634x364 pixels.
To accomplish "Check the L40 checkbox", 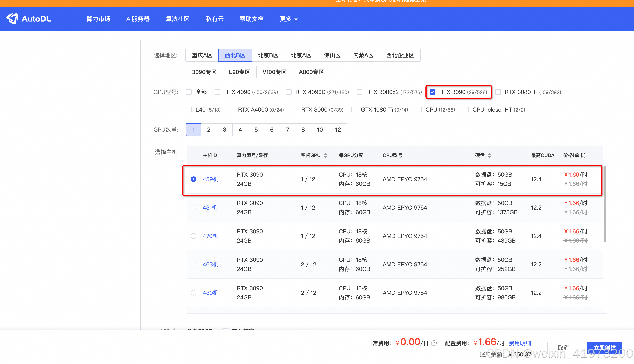I will coord(189,110).
